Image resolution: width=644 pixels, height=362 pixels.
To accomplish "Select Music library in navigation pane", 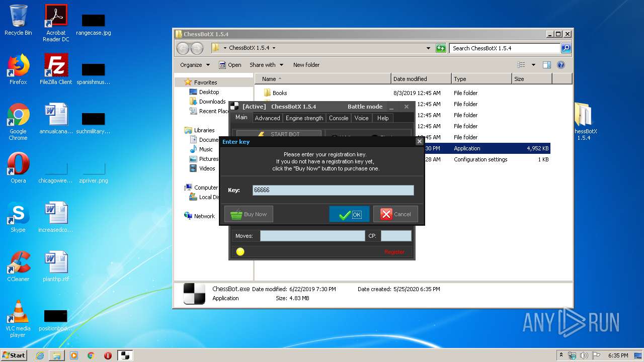I will pyautogui.click(x=206, y=149).
